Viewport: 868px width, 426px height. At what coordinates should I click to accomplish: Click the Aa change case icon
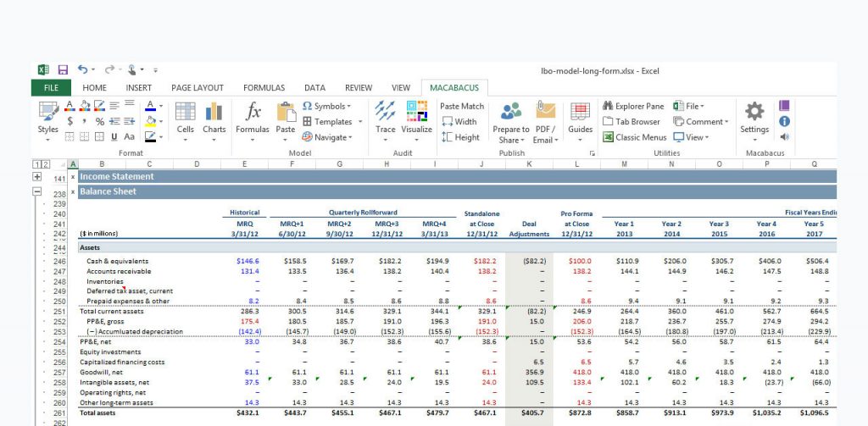click(x=129, y=136)
